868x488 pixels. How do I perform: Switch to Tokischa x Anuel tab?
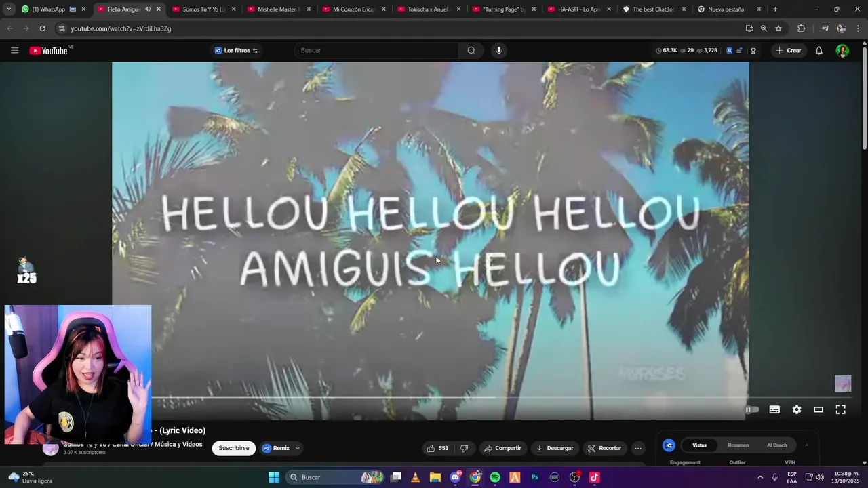point(429,9)
